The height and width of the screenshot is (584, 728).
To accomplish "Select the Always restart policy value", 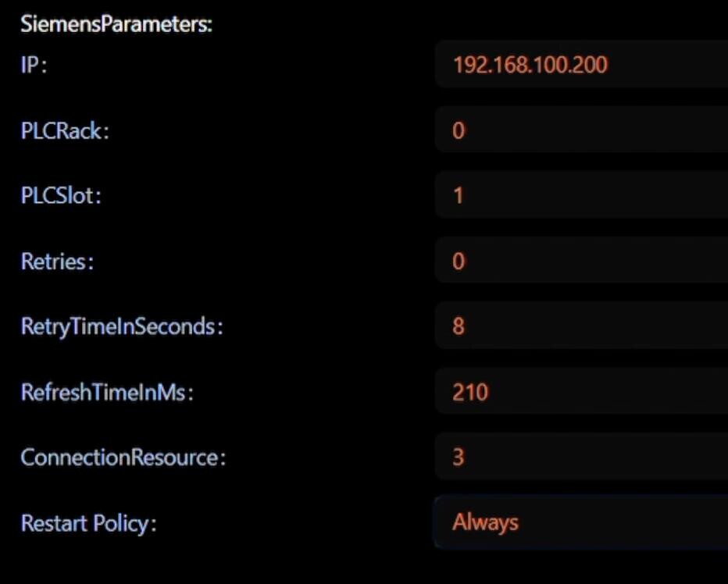I will coord(485,522).
